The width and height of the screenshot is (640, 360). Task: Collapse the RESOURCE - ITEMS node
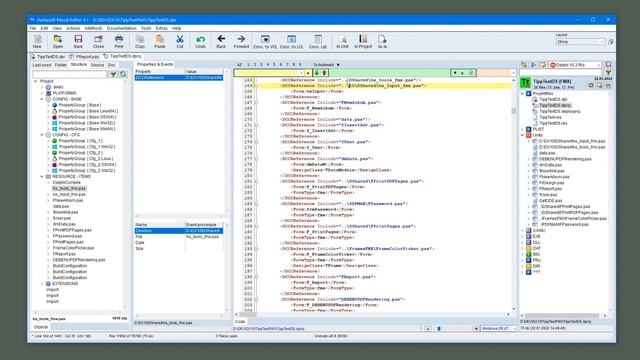pos(42,176)
